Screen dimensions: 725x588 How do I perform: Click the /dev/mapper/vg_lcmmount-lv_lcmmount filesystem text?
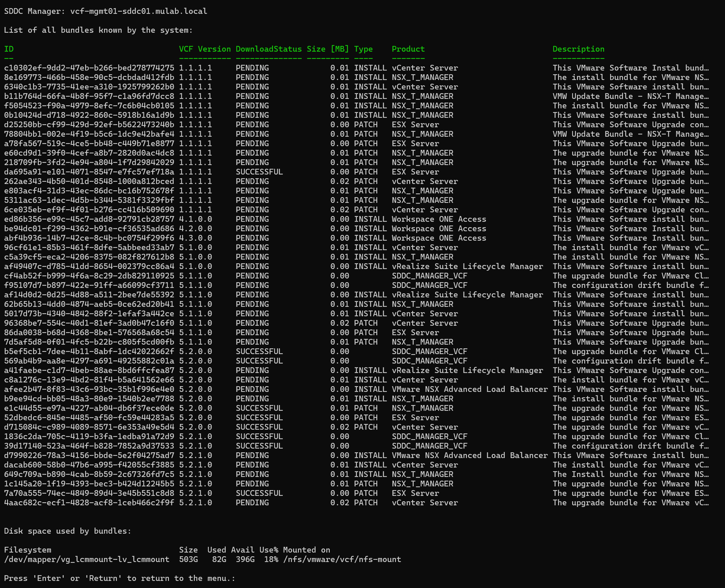pos(86,559)
